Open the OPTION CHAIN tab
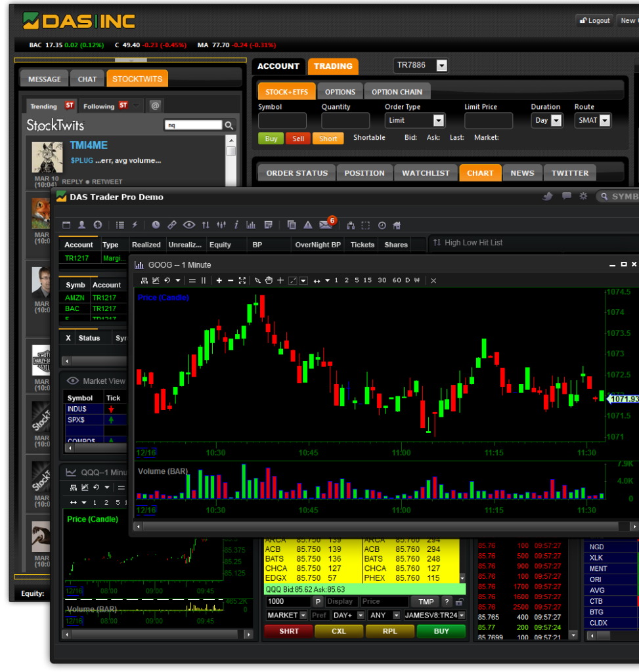Viewport: 639px width, 672px height. click(397, 92)
